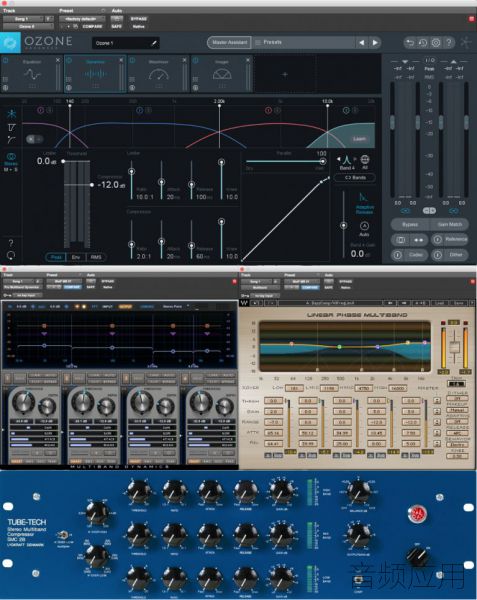Toggle the band 3 power button (red)
Image resolution: width=477 pixels, height=600 pixels.
268,110
